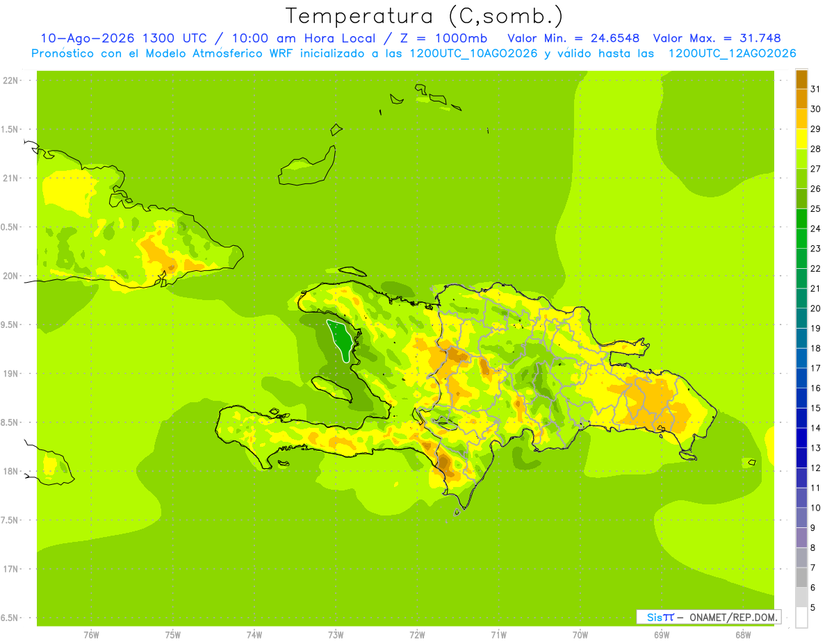The image size is (834, 644).
Task: Click the legend value '12'
Action: click(x=816, y=468)
